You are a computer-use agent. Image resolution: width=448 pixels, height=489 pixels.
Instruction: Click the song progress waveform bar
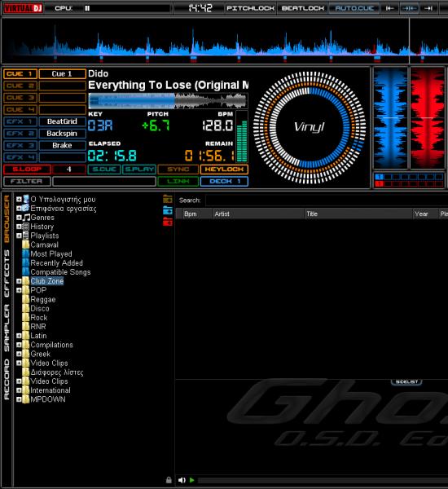click(x=168, y=101)
